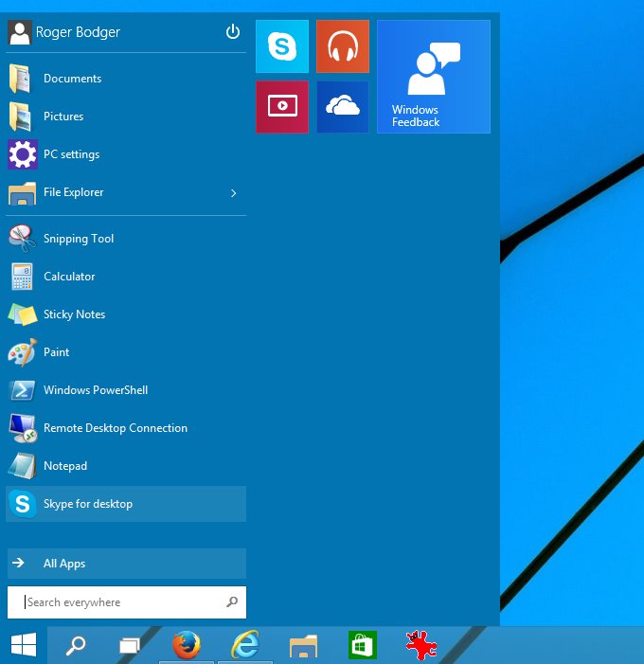The image size is (644, 664).
Task: Click the Sticky Notes icon
Action: [x=23, y=314]
